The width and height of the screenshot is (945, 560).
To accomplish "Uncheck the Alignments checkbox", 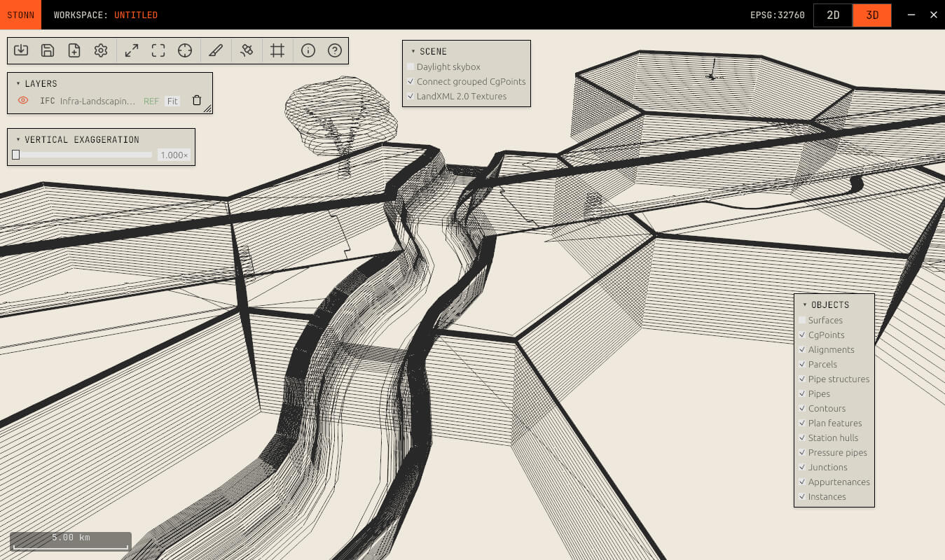I will (802, 349).
